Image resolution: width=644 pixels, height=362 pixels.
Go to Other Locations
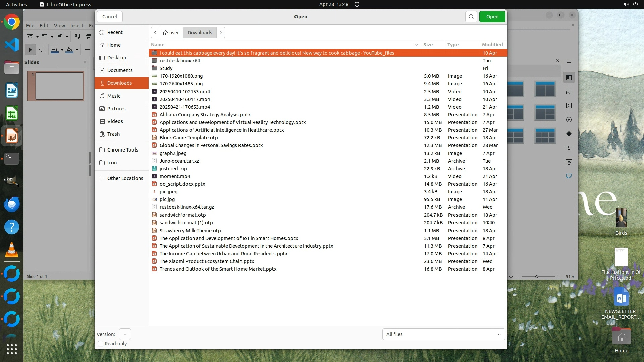click(x=125, y=178)
